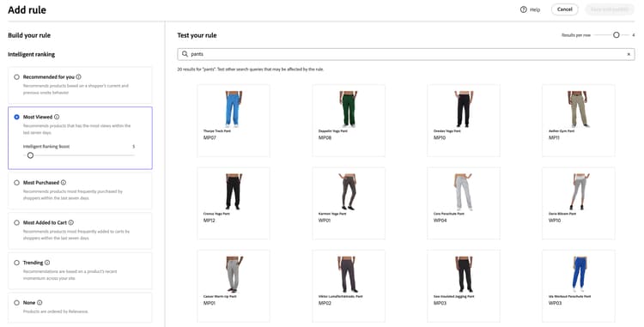Select the None ranking radio option
This screenshot has height=327, width=644.
17,303
